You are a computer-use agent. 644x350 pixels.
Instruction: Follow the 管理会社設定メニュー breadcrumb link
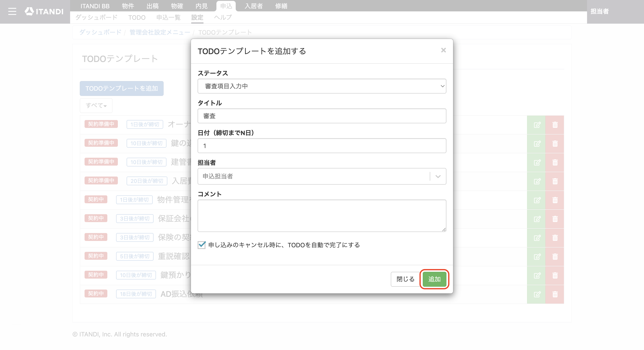tap(160, 32)
